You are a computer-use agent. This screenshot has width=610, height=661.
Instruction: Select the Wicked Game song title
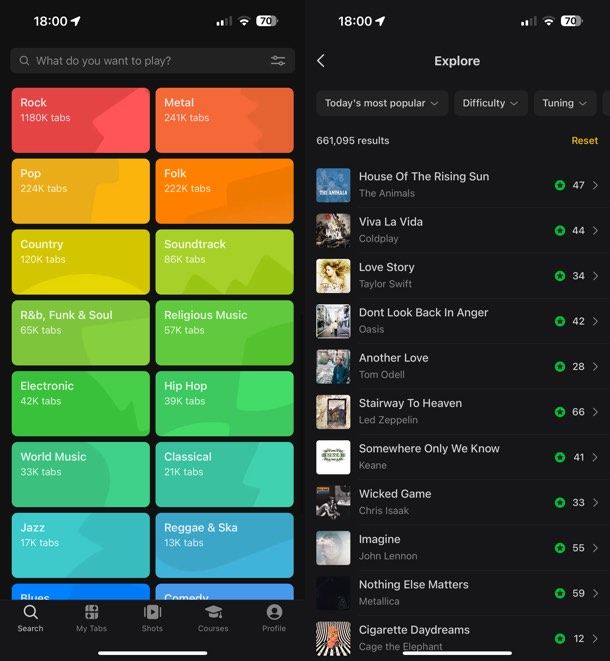point(395,494)
